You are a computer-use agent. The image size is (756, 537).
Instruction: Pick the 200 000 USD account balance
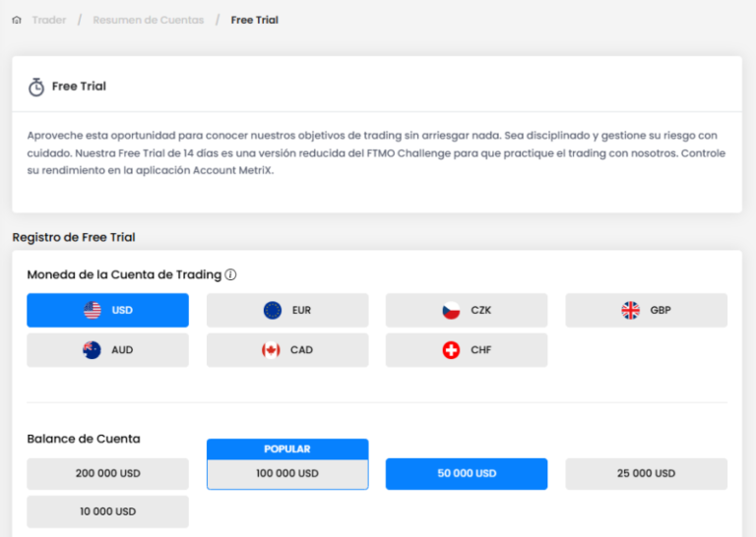(108, 474)
